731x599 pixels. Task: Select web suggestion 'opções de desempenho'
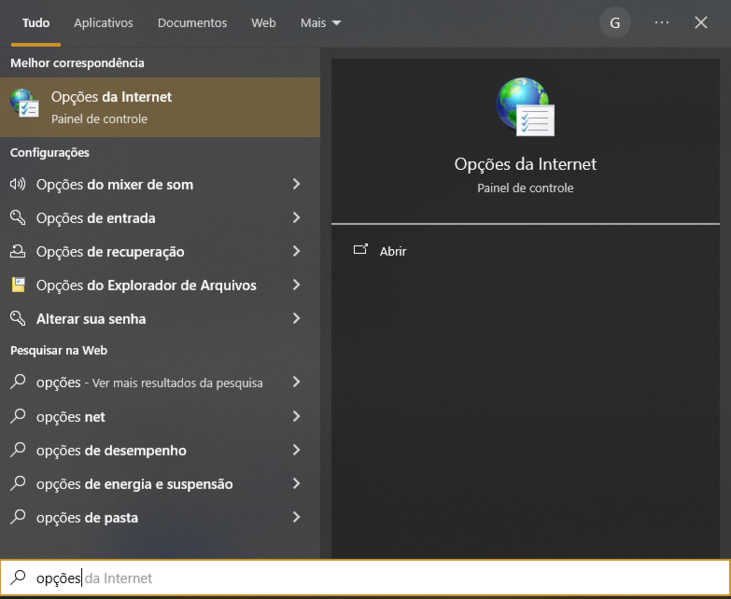coord(160,450)
